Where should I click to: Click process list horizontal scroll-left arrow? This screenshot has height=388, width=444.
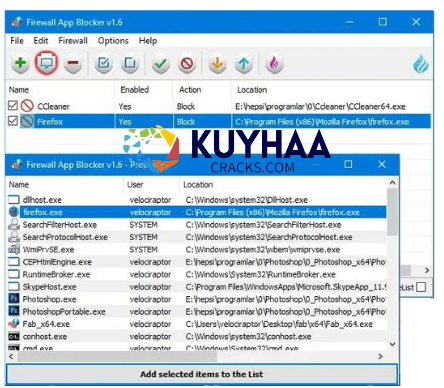[11, 356]
